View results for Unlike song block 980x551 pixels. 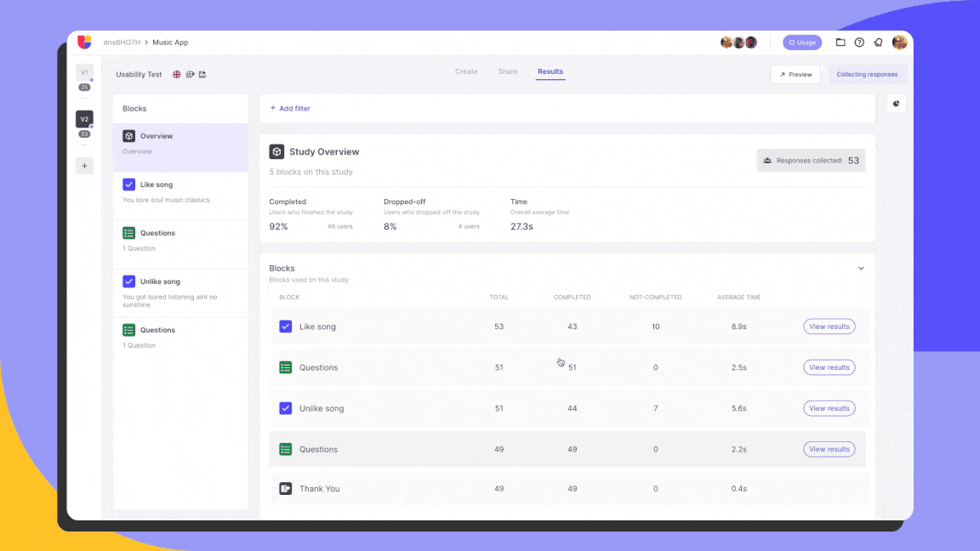coord(829,408)
